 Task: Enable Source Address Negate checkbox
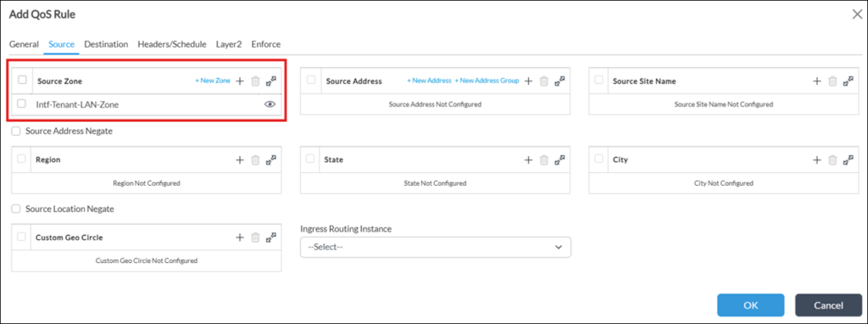coord(16,131)
